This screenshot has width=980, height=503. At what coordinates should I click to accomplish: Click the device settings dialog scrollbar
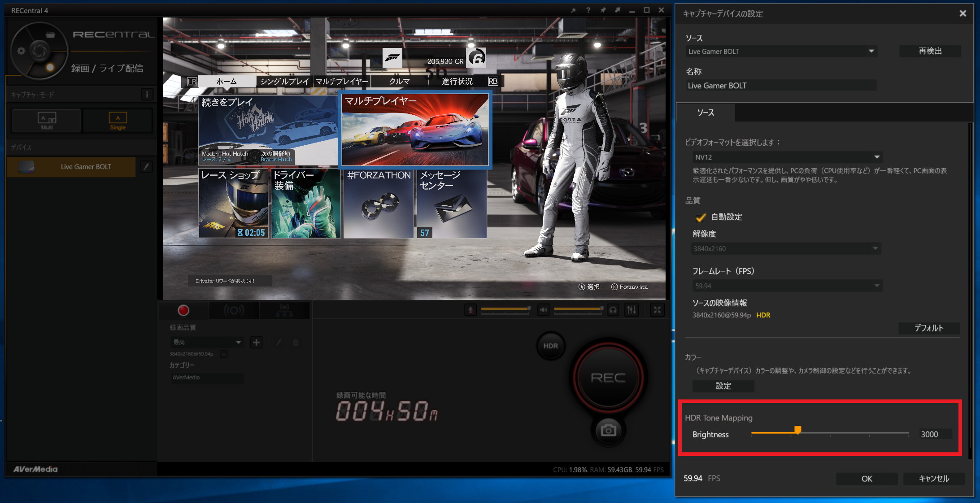(970, 290)
